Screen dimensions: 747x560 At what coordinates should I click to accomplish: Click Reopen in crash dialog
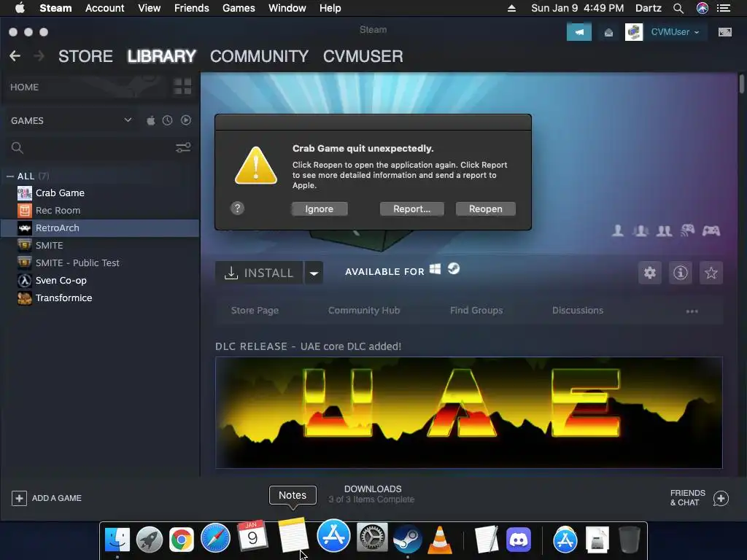pos(485,209)
